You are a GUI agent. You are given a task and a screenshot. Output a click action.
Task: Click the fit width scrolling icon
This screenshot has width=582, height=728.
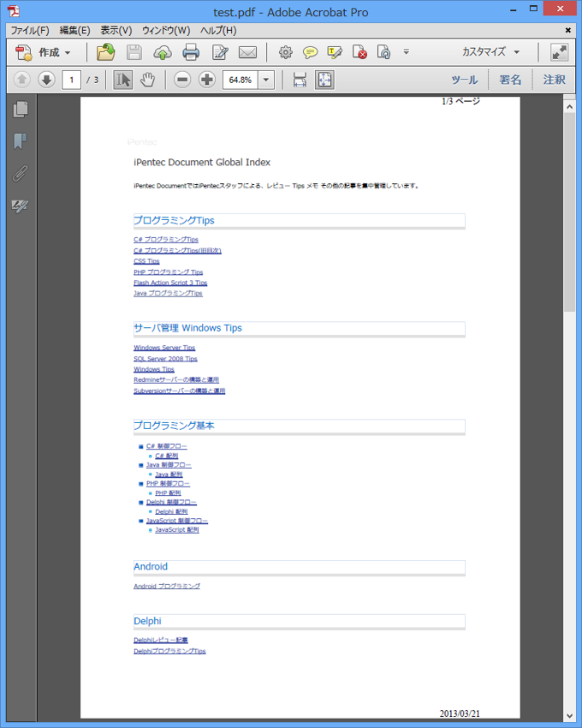[x=300, y=80]
